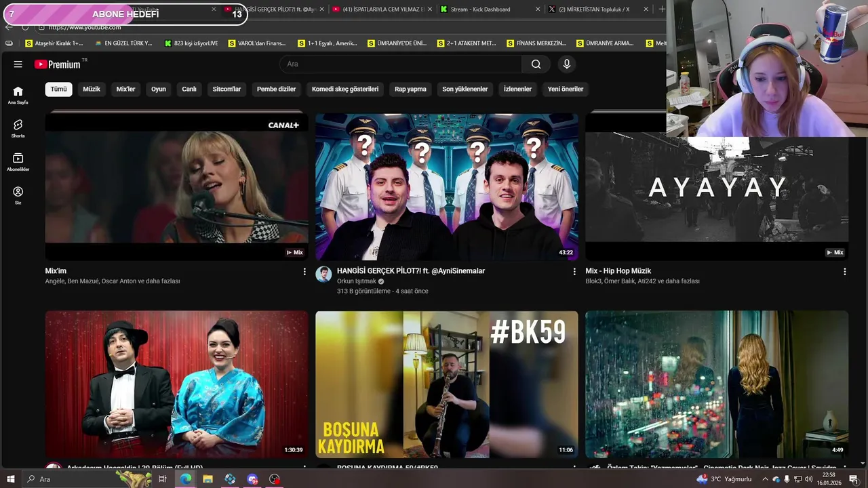Screen dimensions: 868x488
Task: Select the Rap yapma filter chip
Action: click(x=411, y=89)
